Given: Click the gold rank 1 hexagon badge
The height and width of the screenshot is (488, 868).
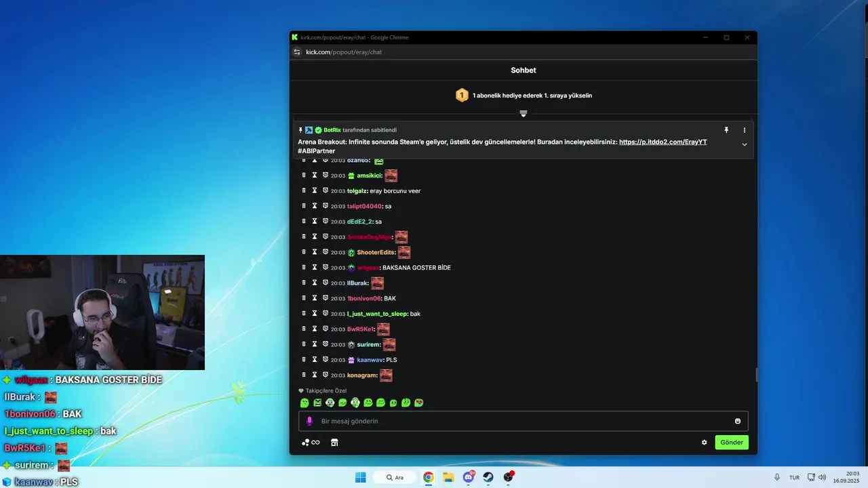Looking at the screenshot, I should [462, 96].
